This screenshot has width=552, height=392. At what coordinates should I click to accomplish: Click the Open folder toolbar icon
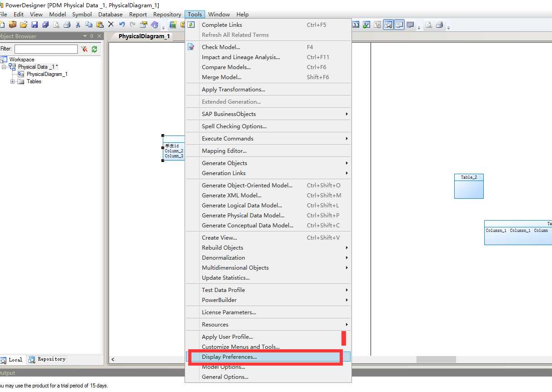point(23,25)
